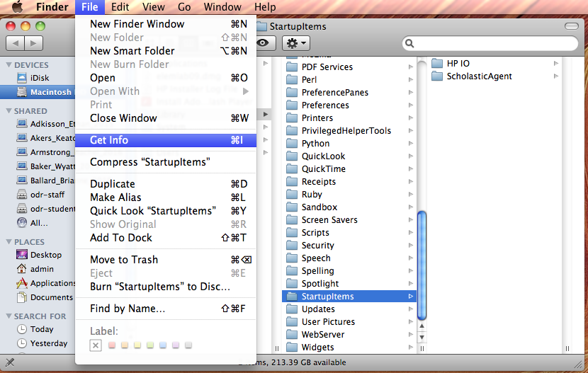Open odr-student shared server

[46, 209]
